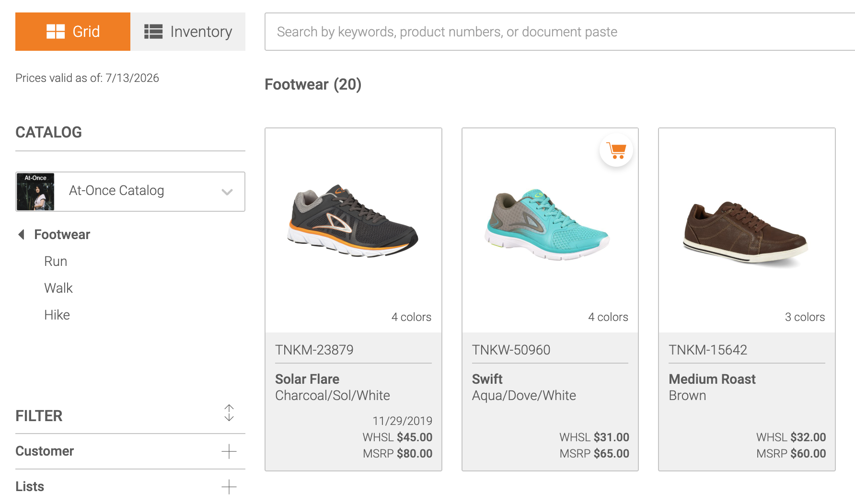Click the Aqua/Dove/White color name
This screenshot has width=855, height=504.
pyautogui.click(x=524, y=396)
